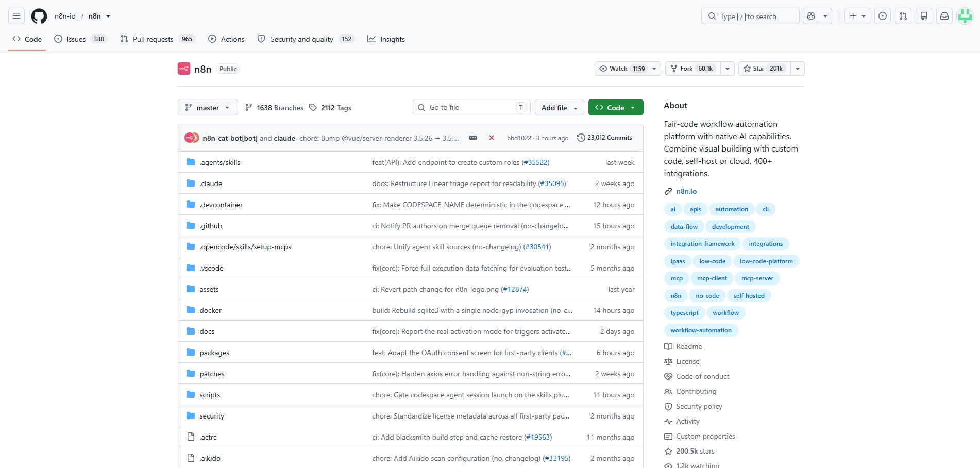Switch to the Code tab
Image resolution: width=980 pixels, height=468 pixels.
[x=27, y=39]
